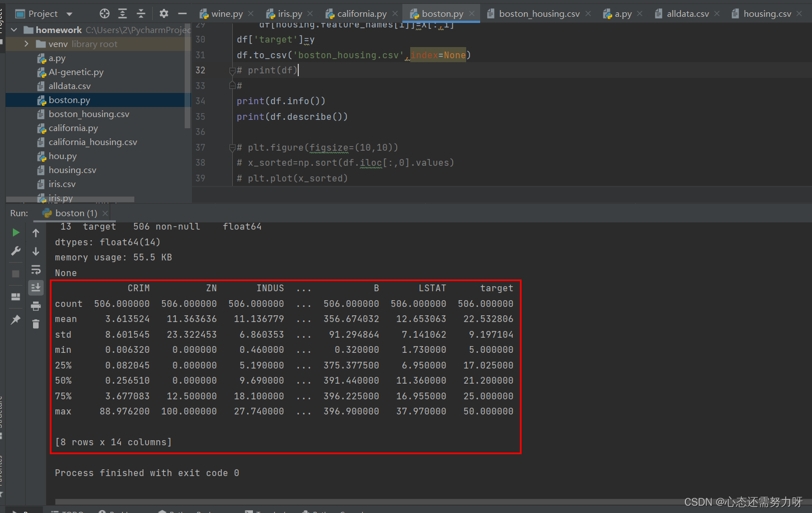Toggle code fold marker at line 32

232,71
